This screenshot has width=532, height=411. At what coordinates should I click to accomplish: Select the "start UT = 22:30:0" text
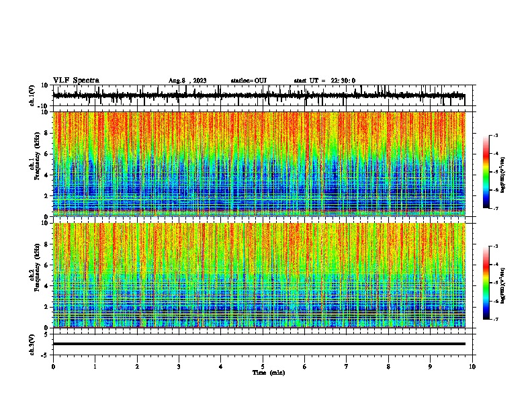(324, 81)
